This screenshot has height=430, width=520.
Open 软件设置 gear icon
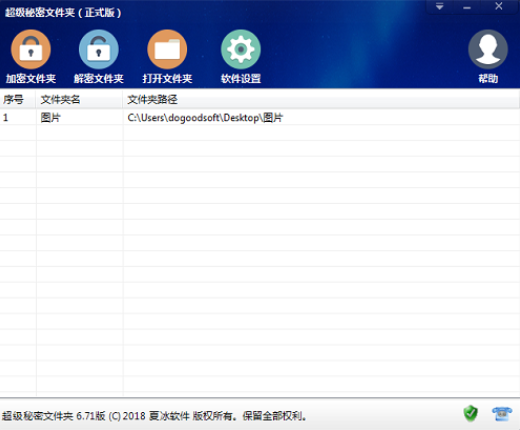click(241, 49)
